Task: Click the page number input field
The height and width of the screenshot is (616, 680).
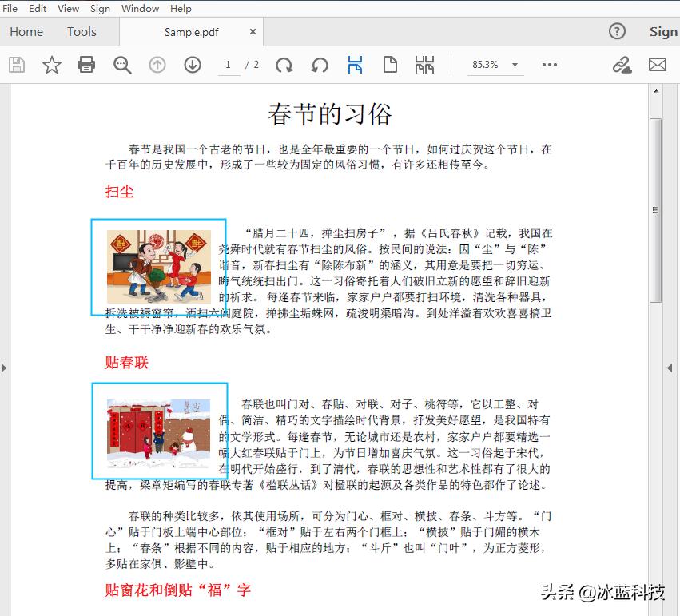Action: (227, 65)
